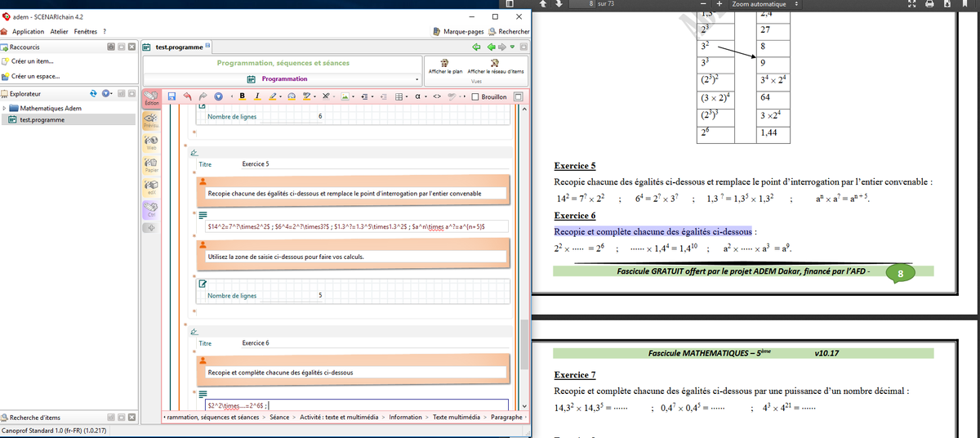Increase indent with the indent icon

364,96
